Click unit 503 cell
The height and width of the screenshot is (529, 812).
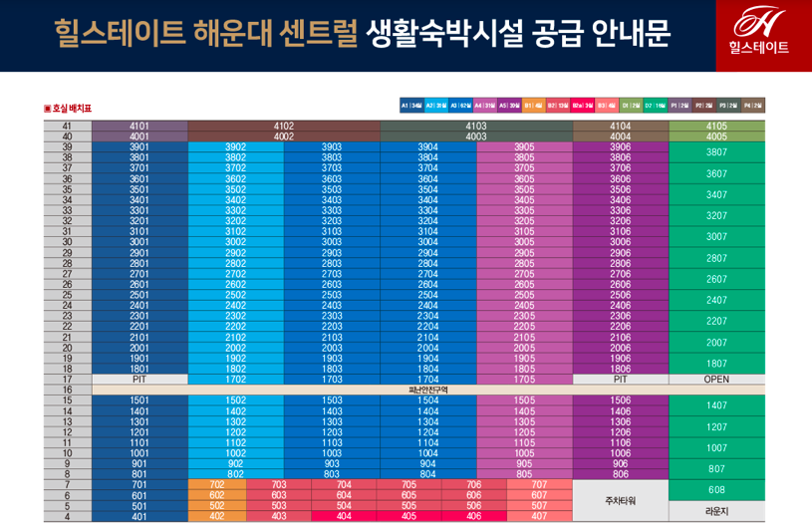tap(279, 506)
